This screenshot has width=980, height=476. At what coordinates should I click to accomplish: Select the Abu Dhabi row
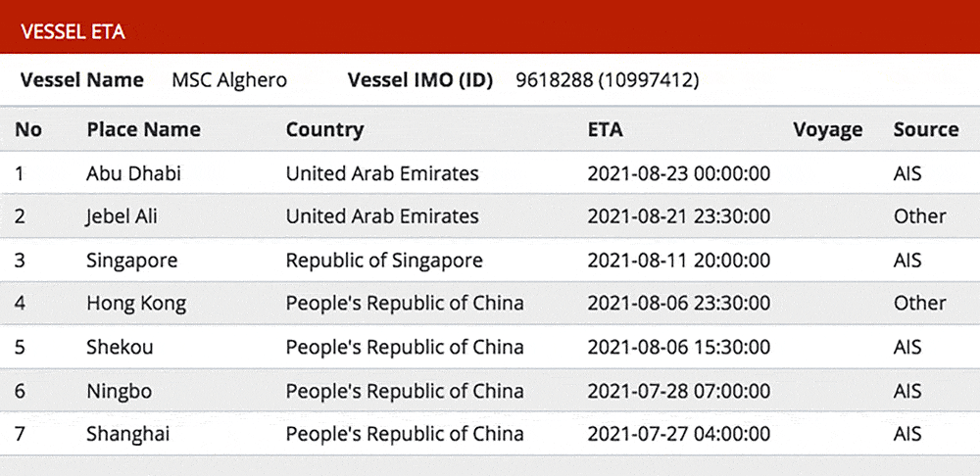tap(133, 173)
